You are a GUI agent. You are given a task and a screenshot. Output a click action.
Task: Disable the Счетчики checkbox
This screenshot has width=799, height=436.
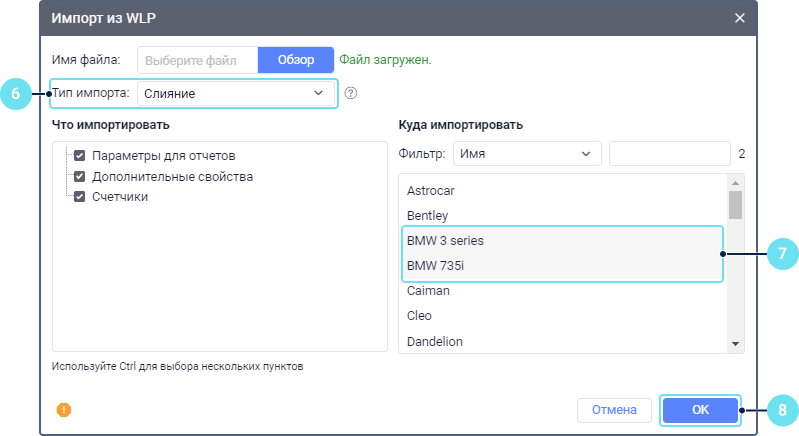tap(80, 196)
